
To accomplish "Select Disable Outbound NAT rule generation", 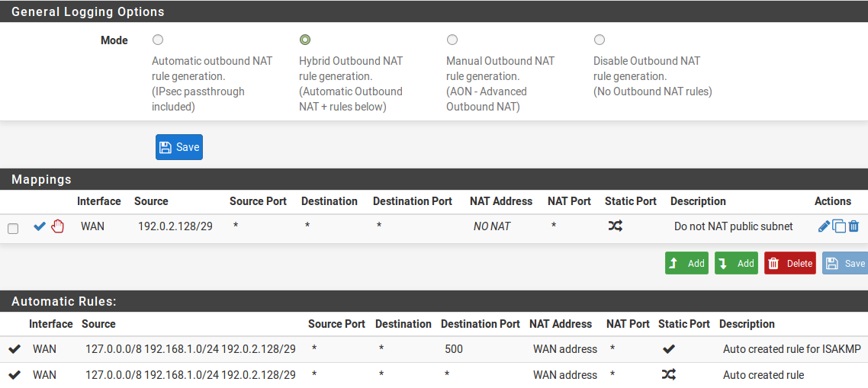I will tap(600, 40).
